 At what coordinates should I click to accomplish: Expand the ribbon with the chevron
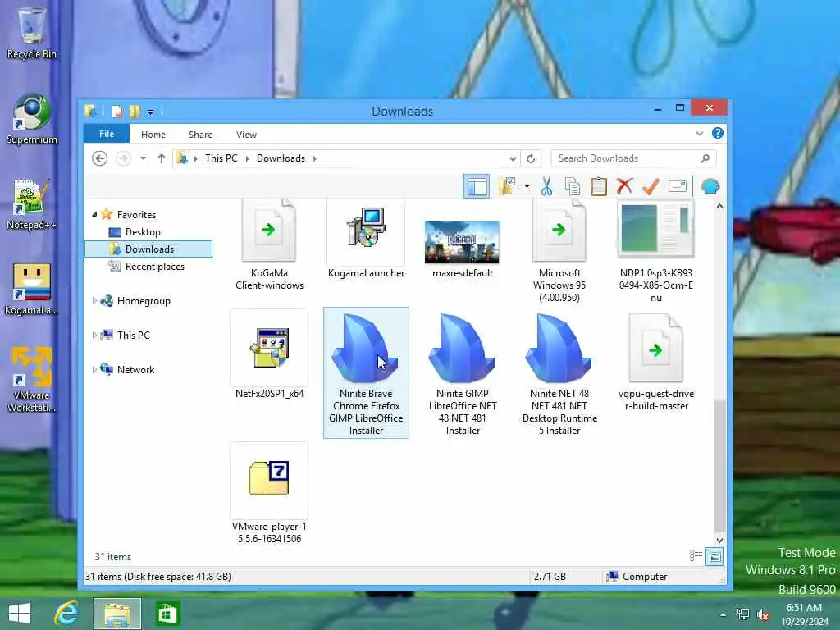click(699, 134)
